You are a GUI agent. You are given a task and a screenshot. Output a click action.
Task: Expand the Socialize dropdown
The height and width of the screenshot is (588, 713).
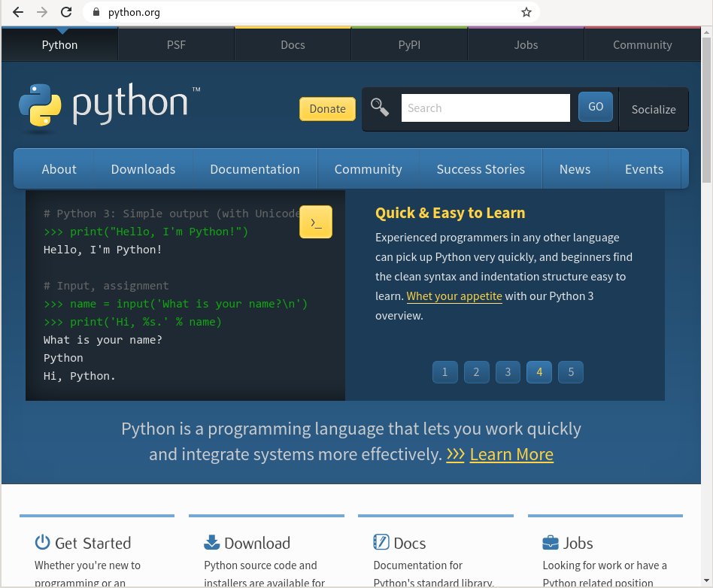[x=654, y=109]
